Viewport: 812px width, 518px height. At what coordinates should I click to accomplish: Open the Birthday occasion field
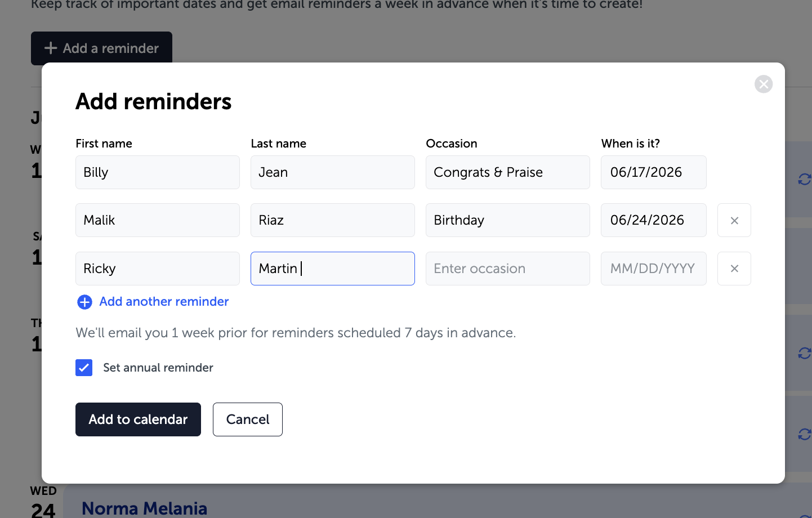pos(508,220)
